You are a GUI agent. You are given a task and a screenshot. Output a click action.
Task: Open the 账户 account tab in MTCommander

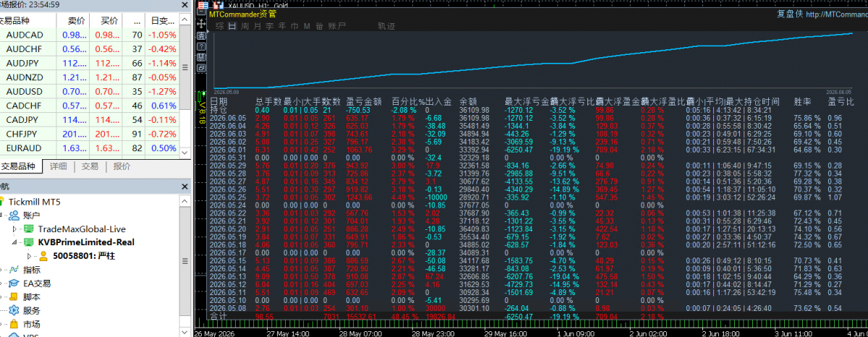[337, 26]
